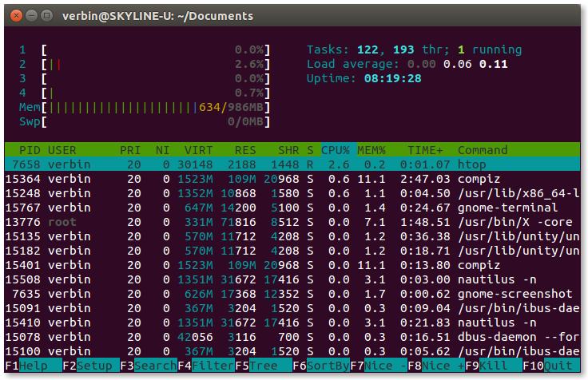Click the CPU% column header
588x380 pixels.
(336, 150)
